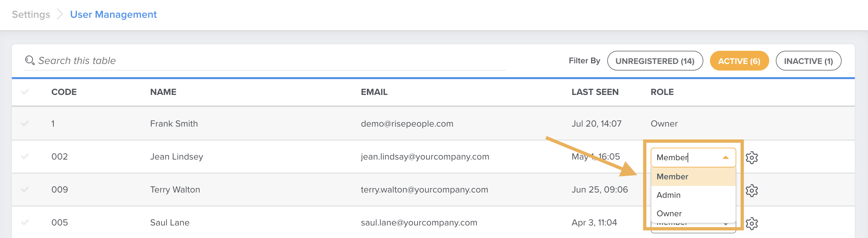868x238 pixels.
Task: Open settings gear for Terry Walton
Action: (751, 191)
